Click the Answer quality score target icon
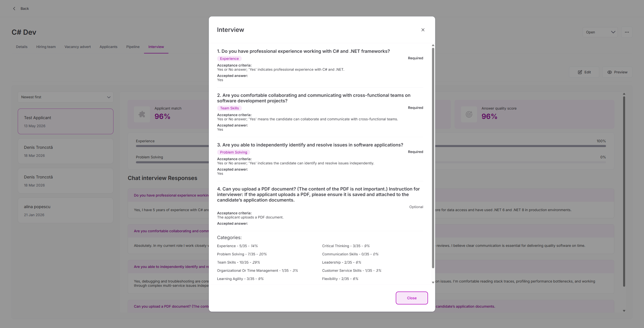This screenshot has width=644, height=328. [x=469, y=114]
